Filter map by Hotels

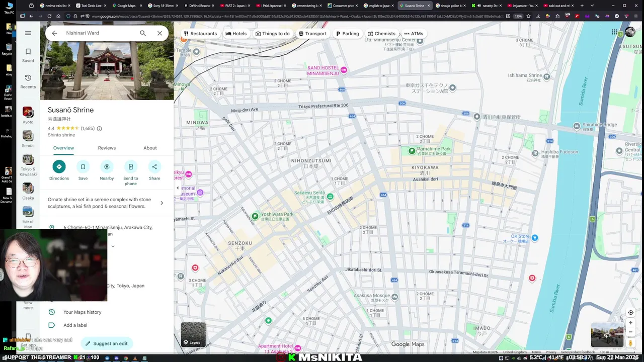coord(236,34)
